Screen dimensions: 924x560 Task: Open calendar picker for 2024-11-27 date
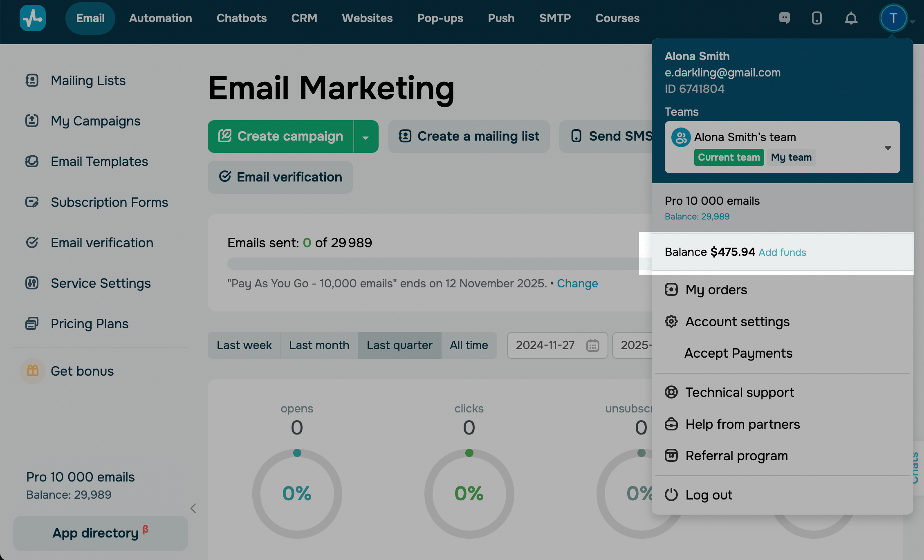tap(592, 345)
